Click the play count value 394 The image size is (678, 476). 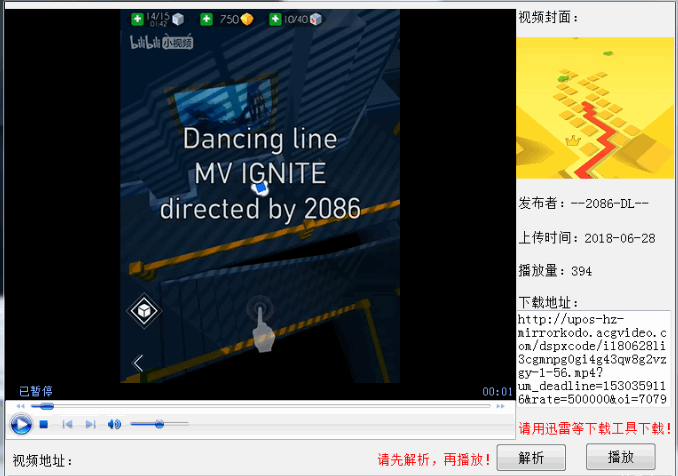click(x=581, y=271)
